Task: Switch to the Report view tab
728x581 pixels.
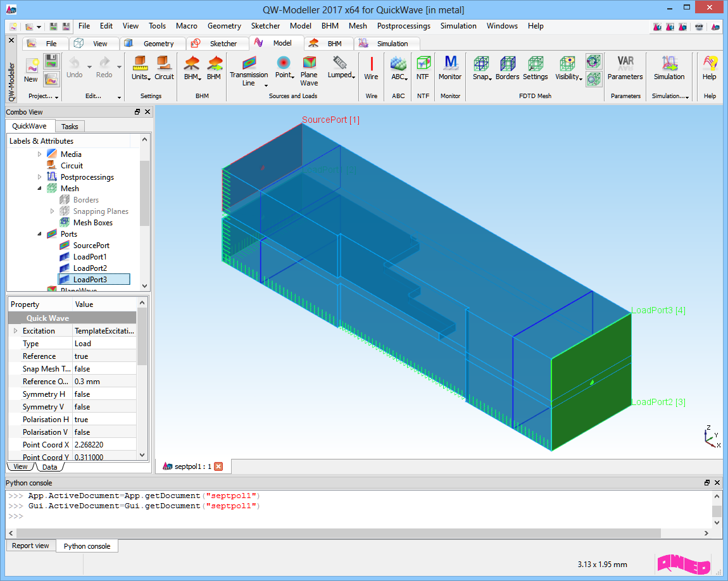Action: (x=30, y=546)
